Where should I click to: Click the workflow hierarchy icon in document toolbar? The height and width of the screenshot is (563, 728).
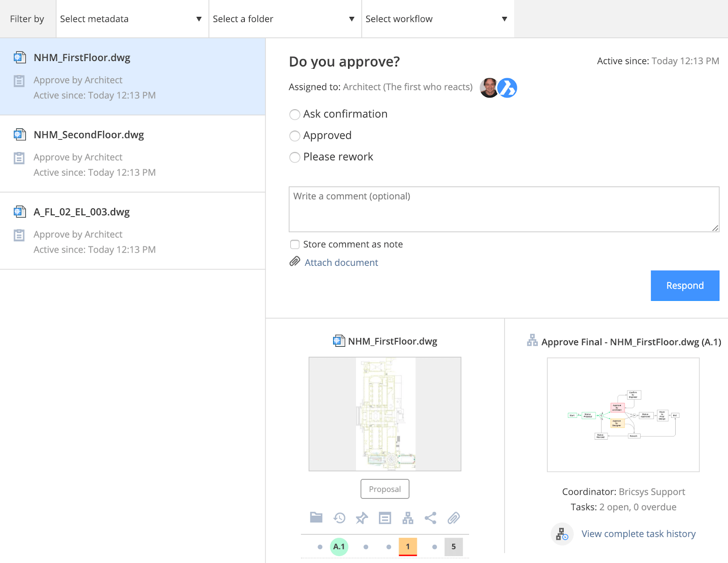[x=408, y=518]
